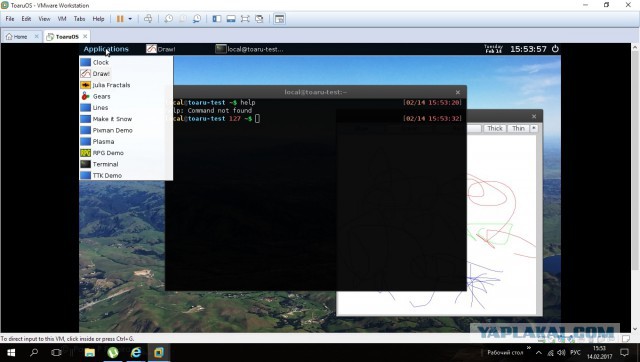The width and height of the screenshot is (640, 362).
Task: Open Internet Explorer from taskbar
Action: (136, 352)
